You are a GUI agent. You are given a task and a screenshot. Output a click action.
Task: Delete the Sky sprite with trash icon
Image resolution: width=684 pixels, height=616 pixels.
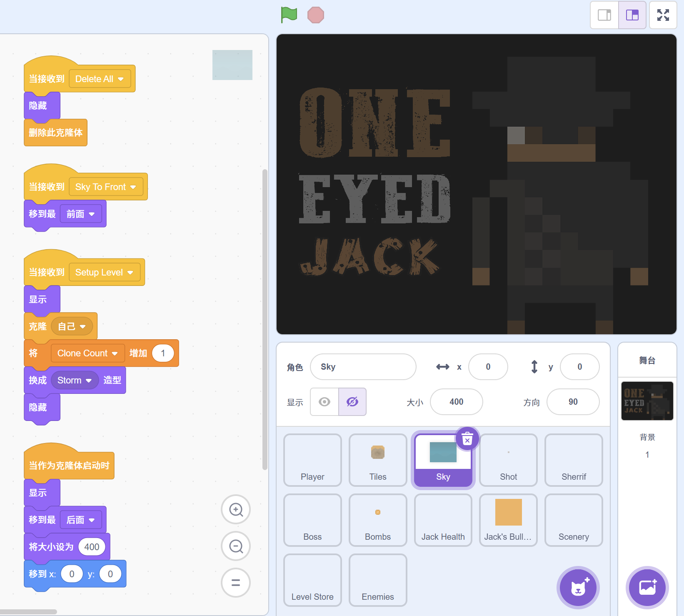[x=467, y=439]
